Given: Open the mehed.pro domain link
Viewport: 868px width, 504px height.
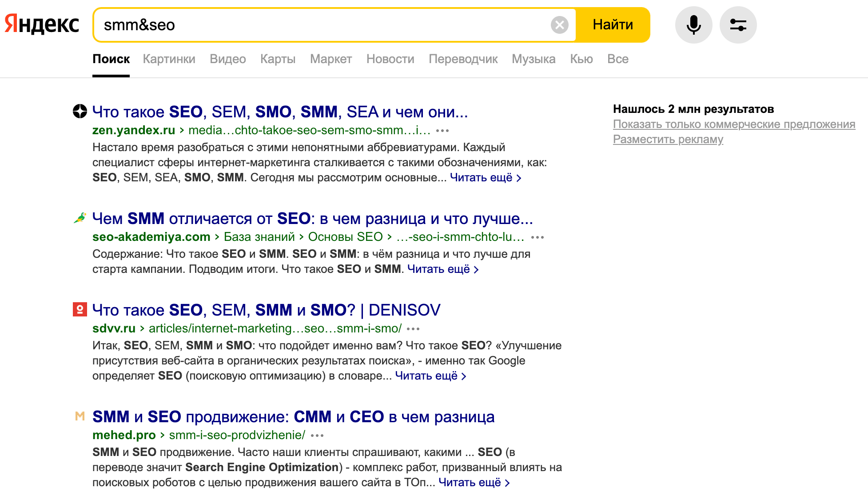Looking at the screenshot, I should pos(124,435).
